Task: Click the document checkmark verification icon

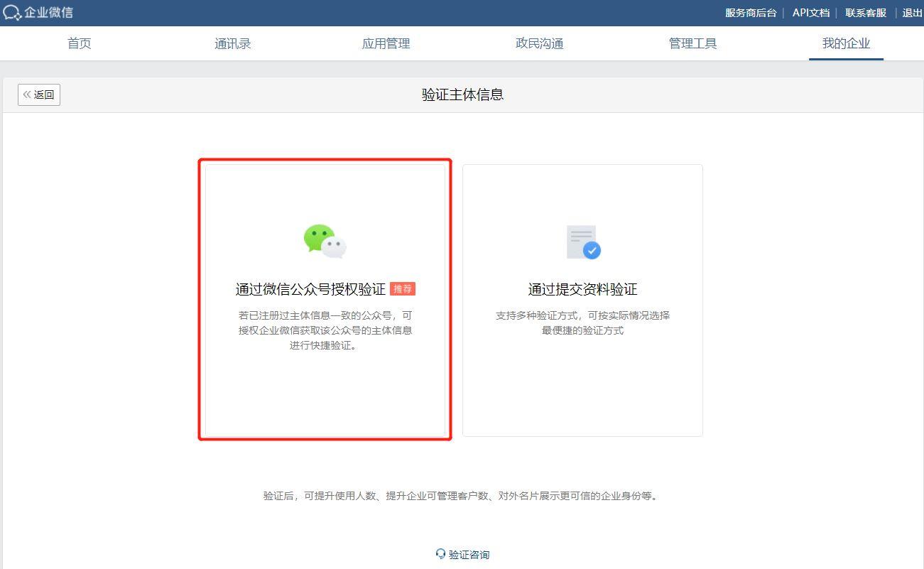Action: (x=583, y=242)
